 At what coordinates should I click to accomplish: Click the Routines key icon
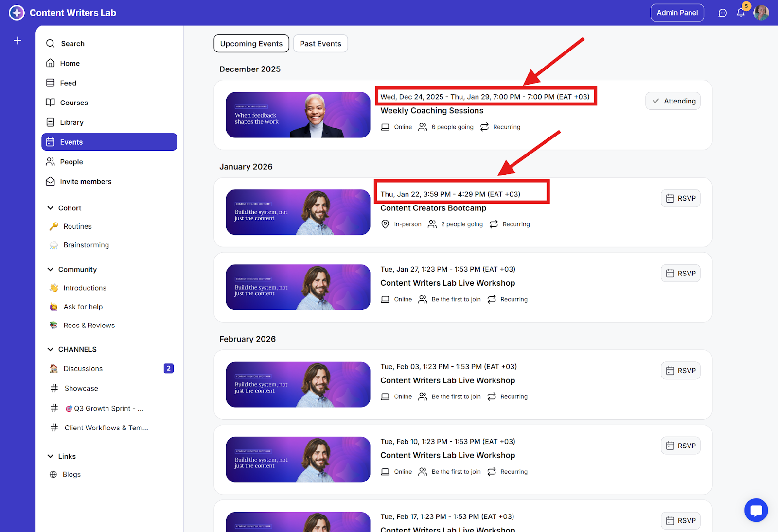[53, 226]
